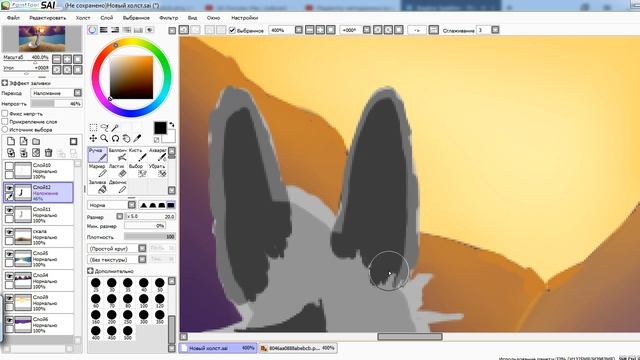Image resolution: width=640 pixels, height=360 pixels.
Task: Choose the rectangular selection tool
Action: point(93,127)
